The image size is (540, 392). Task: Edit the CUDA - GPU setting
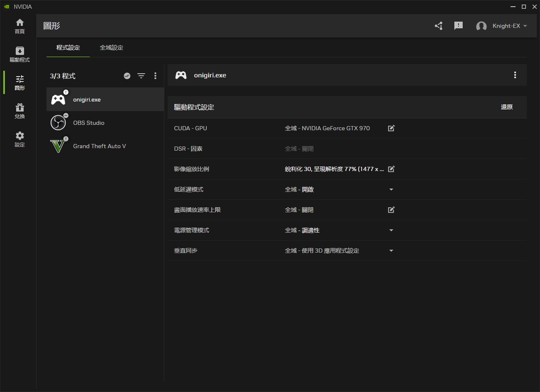(391, 128)
